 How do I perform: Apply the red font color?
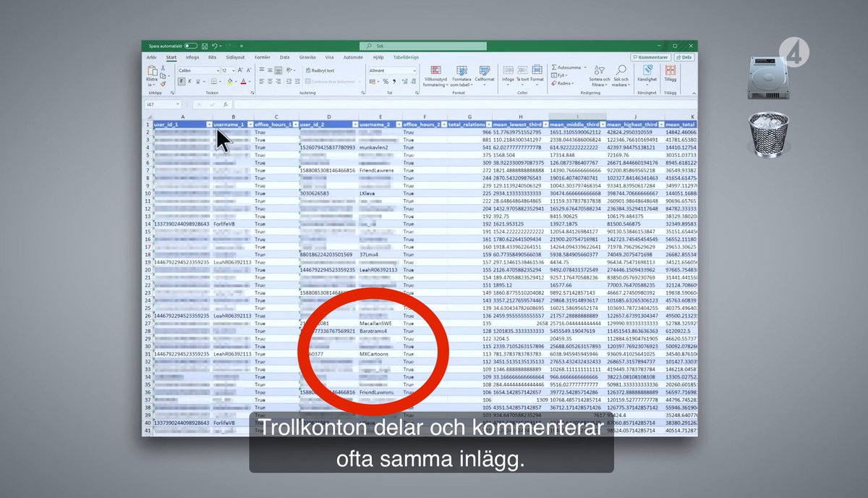[x=243, y=82]
